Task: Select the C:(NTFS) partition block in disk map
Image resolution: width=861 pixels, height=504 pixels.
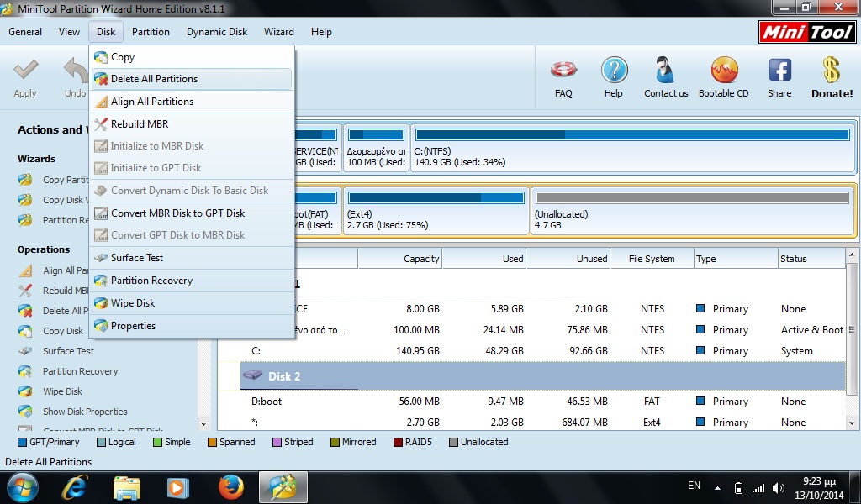Action: point(633,148)
